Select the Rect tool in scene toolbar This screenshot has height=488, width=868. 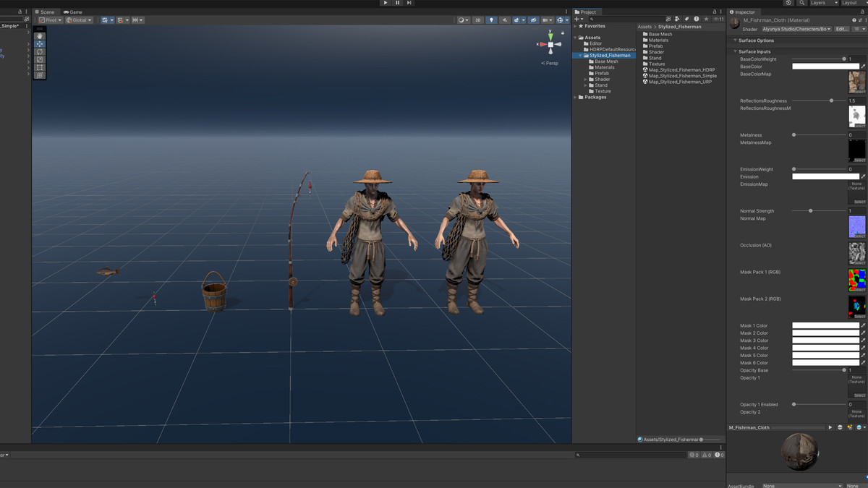tap(40, 67)
